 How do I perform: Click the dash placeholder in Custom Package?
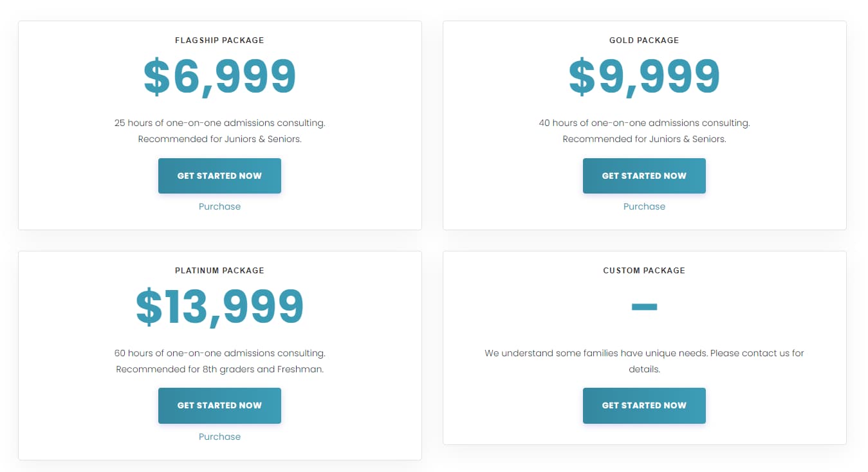coord(644,307)
